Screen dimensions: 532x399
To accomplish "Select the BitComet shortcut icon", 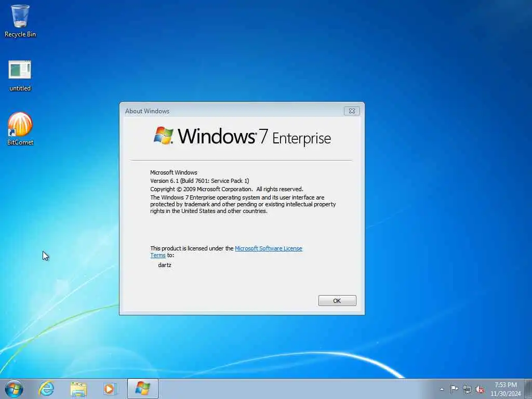I will click(x=20, y=129).
